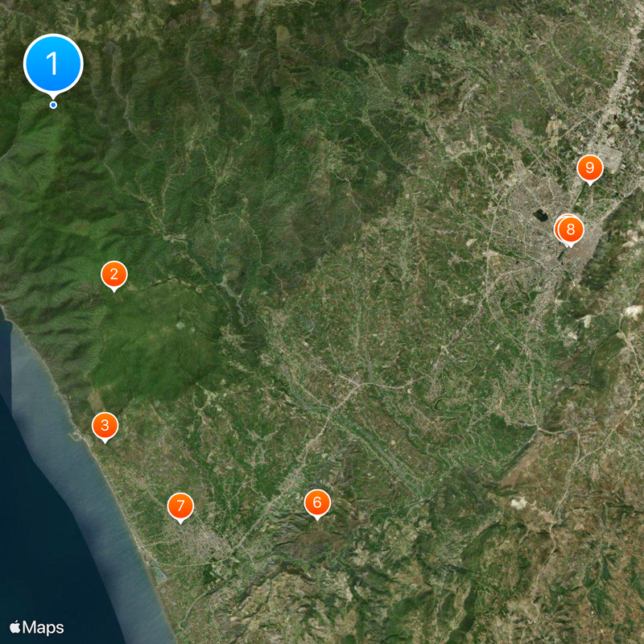This screenshot has width=644, height=644.
Task: Select orange map pin number 6
Action: coord(317,503)
